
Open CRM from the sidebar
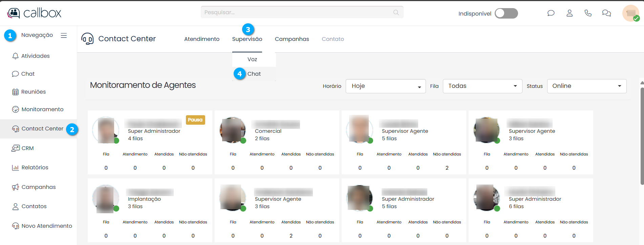(27, 148)
